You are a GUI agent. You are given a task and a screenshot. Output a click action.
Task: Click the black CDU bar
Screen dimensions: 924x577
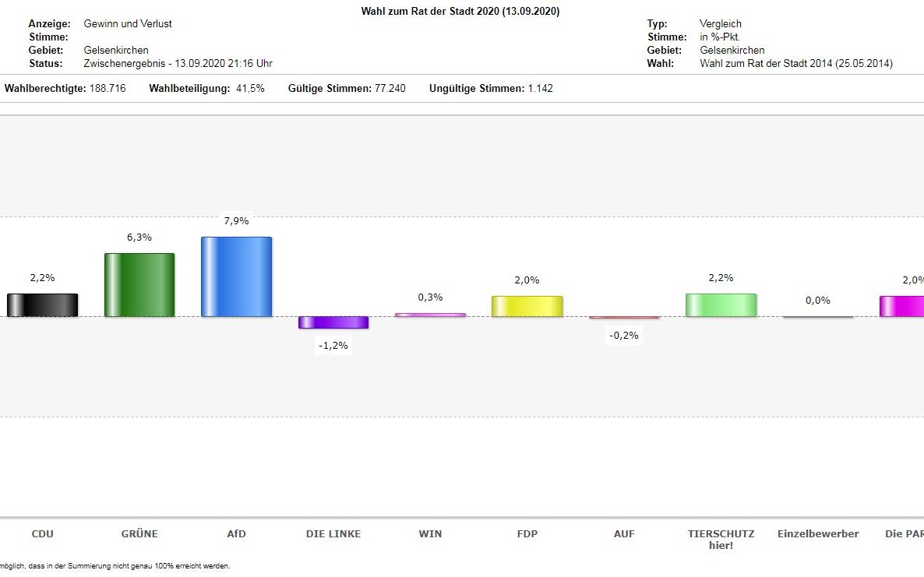[43, 304]
